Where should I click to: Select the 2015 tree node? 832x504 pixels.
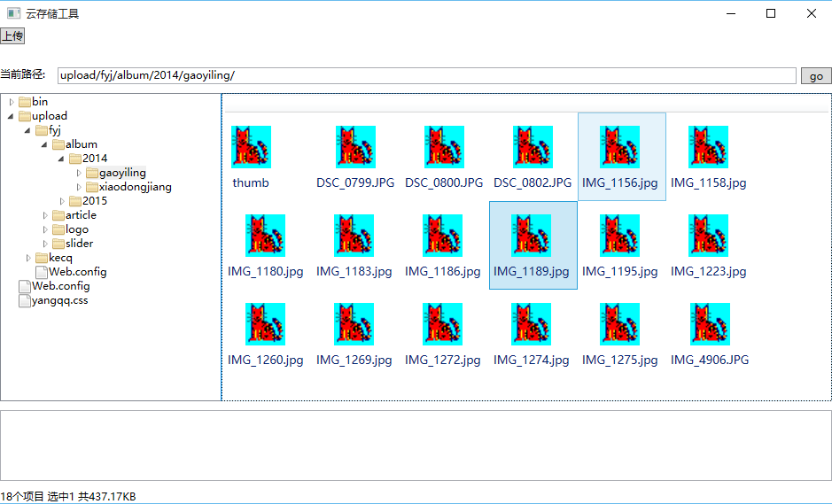tap(95, 201)
